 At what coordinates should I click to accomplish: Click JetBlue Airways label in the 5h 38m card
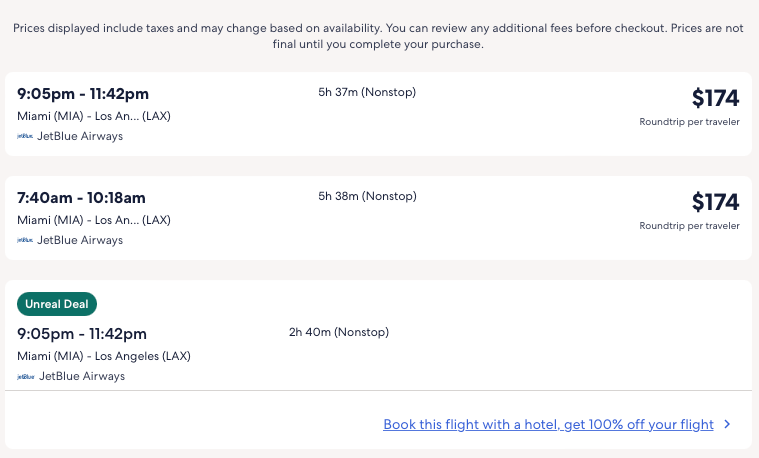pos(81,240)
